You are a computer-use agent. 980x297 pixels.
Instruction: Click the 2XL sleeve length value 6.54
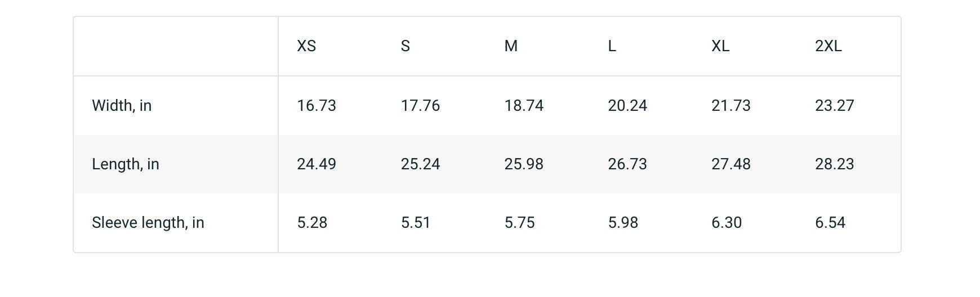[830, 223]
